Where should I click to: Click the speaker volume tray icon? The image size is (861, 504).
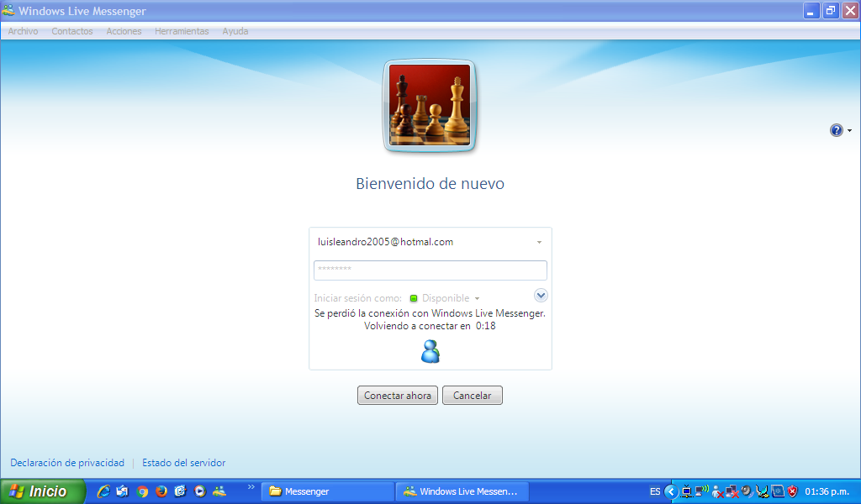tap(747, 491)
